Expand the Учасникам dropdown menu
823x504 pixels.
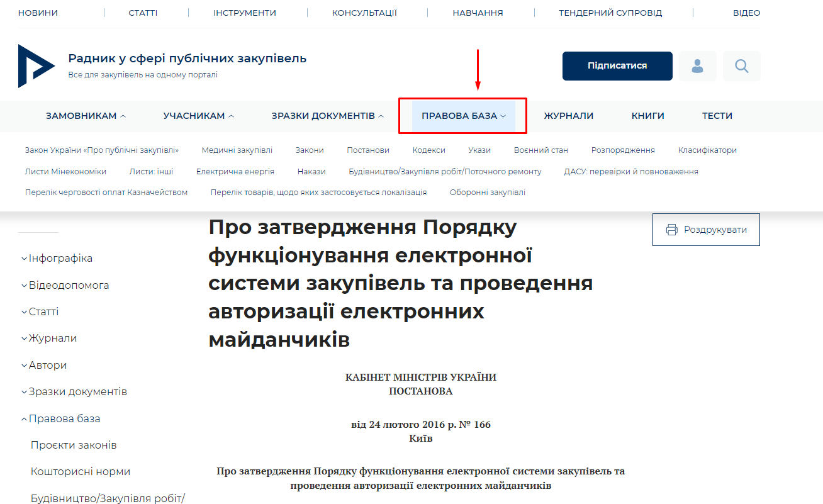[x=198, y=116]
